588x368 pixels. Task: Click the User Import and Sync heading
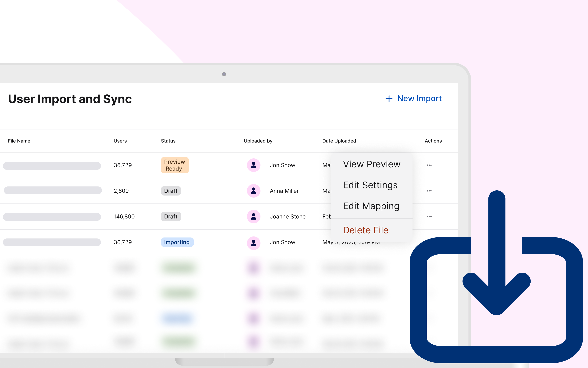click(x=70, y=99)
